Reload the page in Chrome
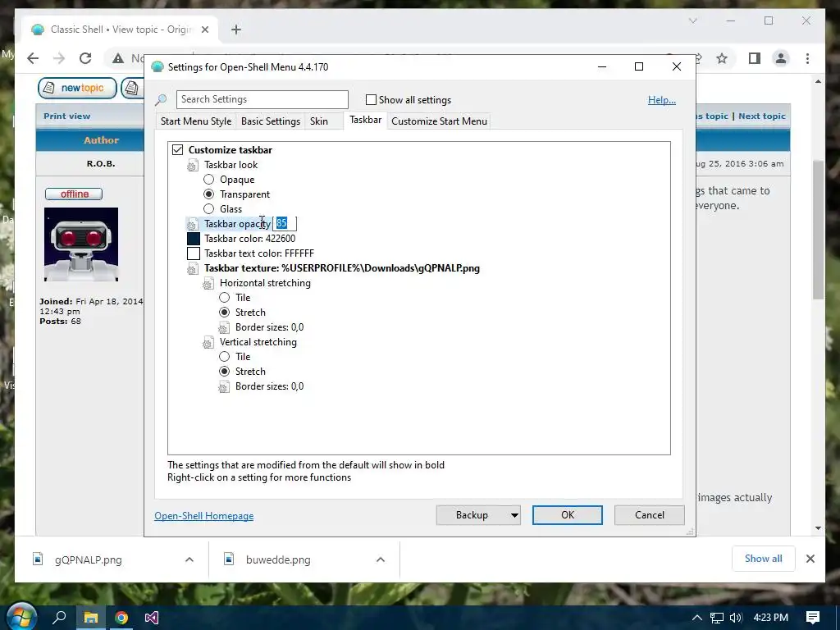The height and width of the screenshot is (630, 840). [x=85, y=58]
